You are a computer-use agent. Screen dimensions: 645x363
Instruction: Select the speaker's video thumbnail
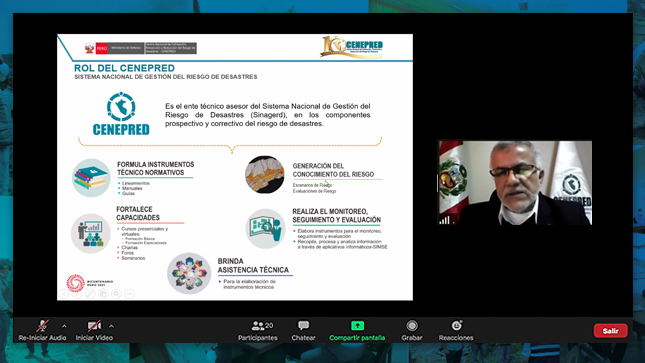tap(515, 183)
